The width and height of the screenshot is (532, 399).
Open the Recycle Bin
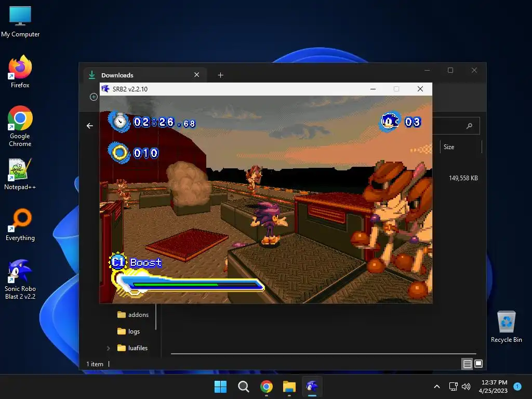506,327
